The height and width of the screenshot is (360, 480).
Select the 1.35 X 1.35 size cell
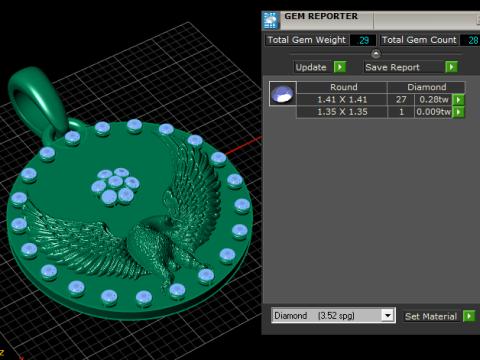click(x=342, y=112)
